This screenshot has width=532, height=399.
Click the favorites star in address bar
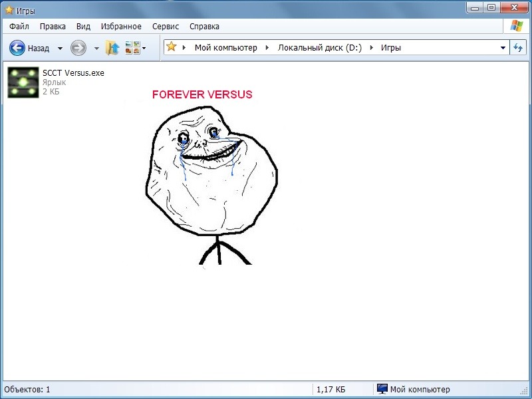[172, 47]
